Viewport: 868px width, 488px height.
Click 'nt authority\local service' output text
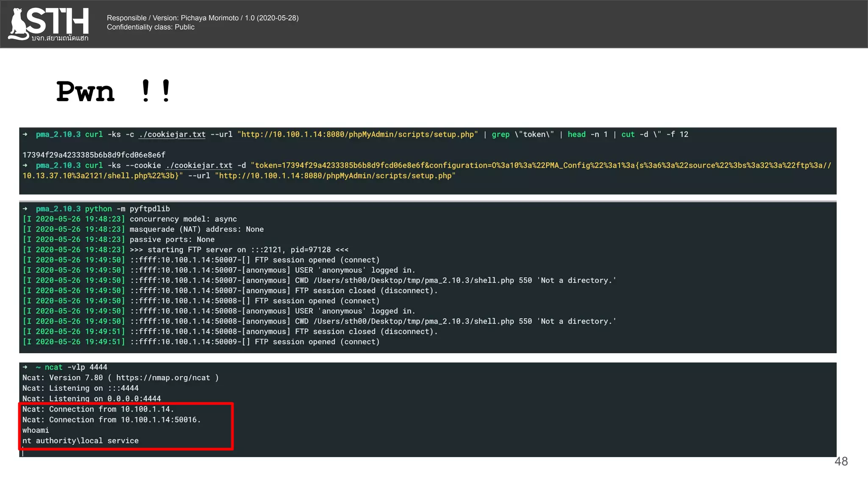point(81,441)
